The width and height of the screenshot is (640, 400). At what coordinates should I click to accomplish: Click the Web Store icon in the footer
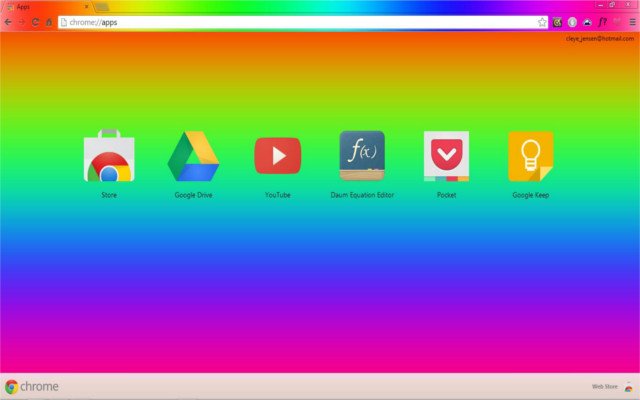[629, 387]
